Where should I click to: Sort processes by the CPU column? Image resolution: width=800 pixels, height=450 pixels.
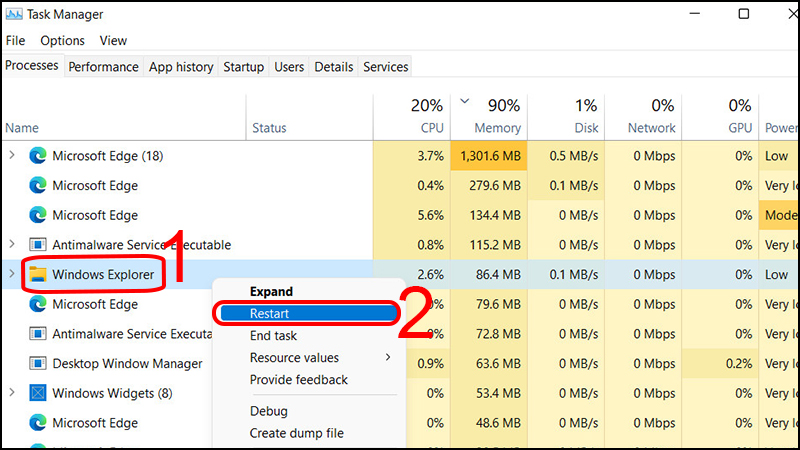(x=412, y=117)
